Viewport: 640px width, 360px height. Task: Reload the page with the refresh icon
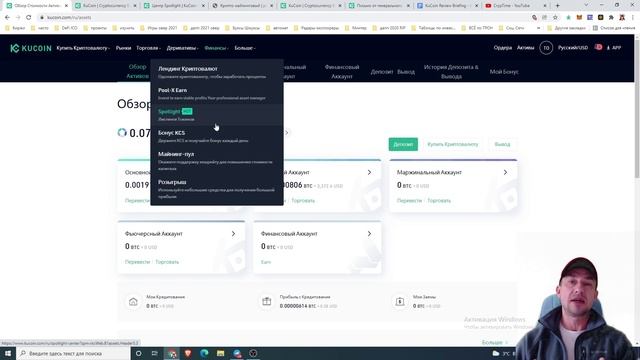29,18
